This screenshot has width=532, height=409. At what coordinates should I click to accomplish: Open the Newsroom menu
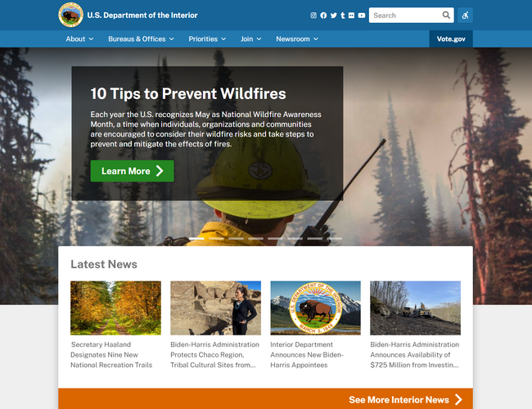pos(297,39)
